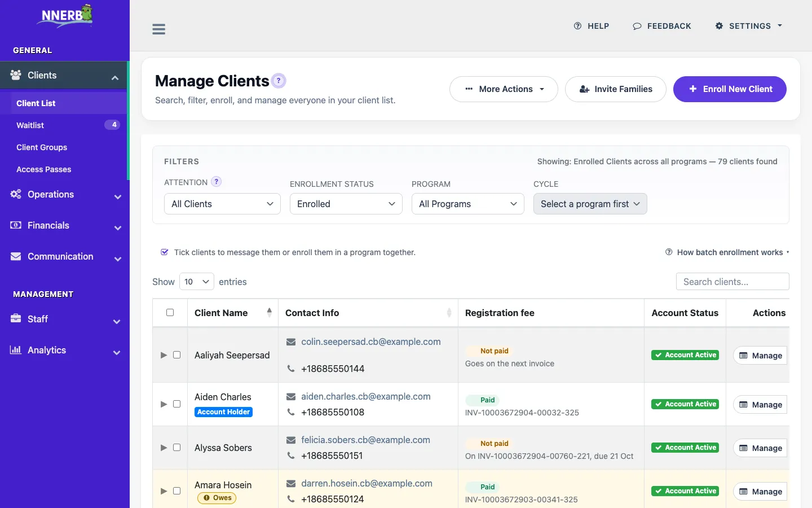This screenshot has width=812, height=508.
Task: Click Manage for Aaliyah Seepersad
Action: click(760, 356)
